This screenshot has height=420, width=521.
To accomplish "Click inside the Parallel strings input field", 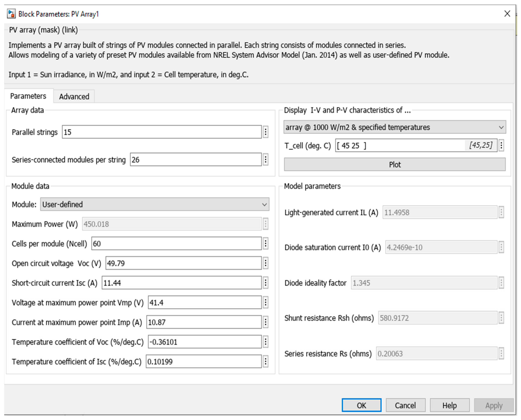I will (x=162, y=132).
